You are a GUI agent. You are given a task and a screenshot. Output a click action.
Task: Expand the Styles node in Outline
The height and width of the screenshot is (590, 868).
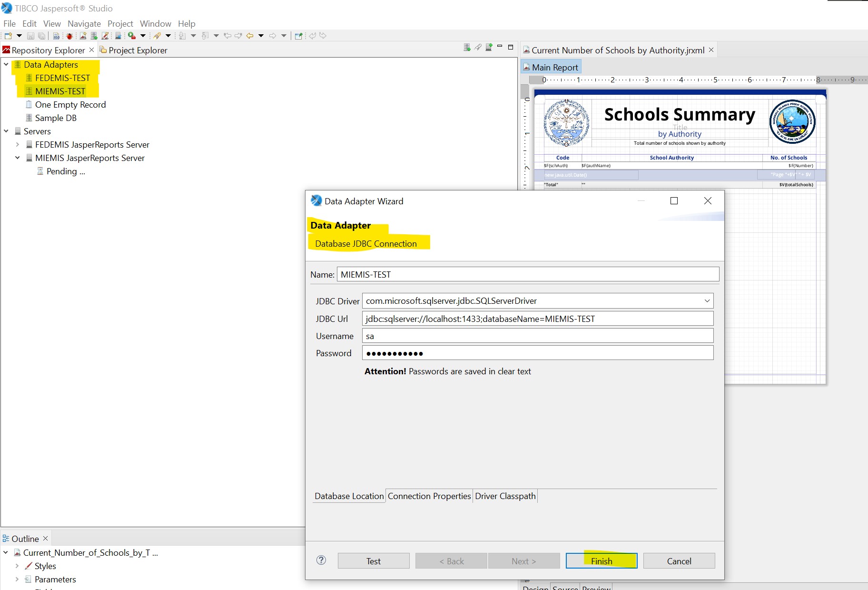click(x=18, y=566)
